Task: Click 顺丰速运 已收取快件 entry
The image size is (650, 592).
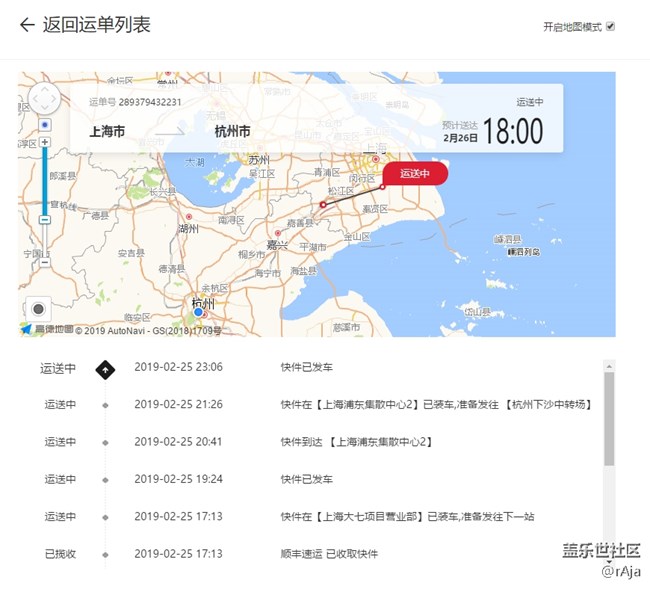Action: coord(329,553)
